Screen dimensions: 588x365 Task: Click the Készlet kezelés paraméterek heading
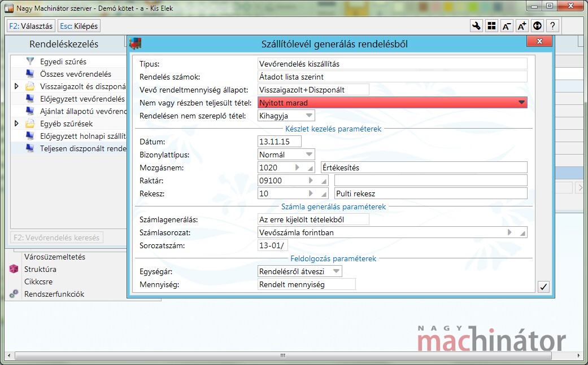point(333,129)
